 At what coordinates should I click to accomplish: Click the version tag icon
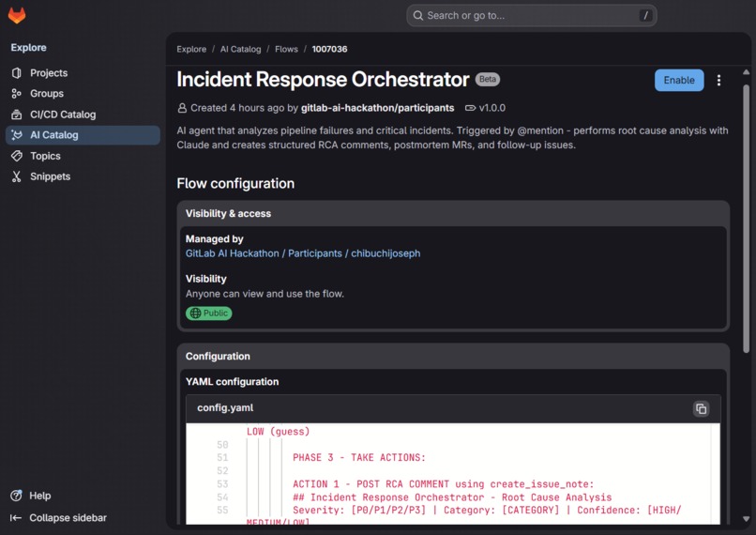[470, 108]
